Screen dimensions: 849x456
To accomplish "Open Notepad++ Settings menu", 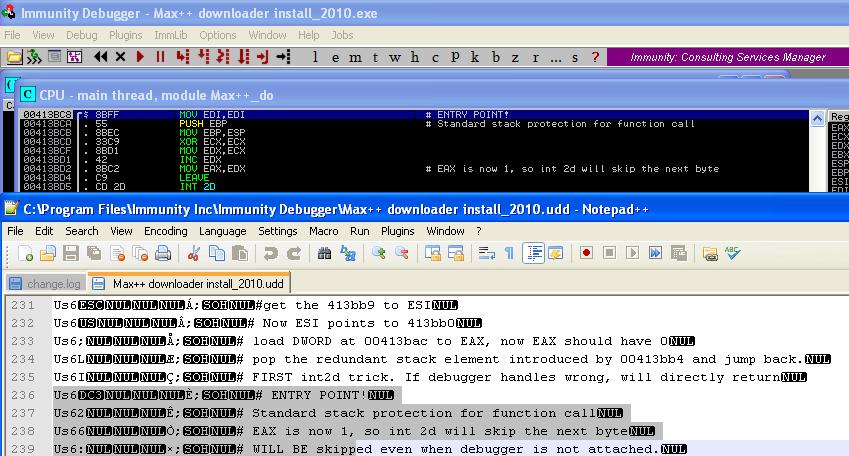I will [278, 231].
